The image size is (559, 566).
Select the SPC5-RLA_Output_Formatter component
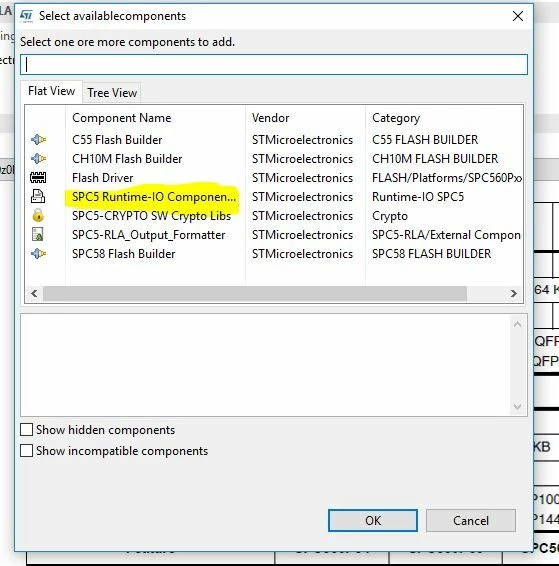(x=148, y=235)
